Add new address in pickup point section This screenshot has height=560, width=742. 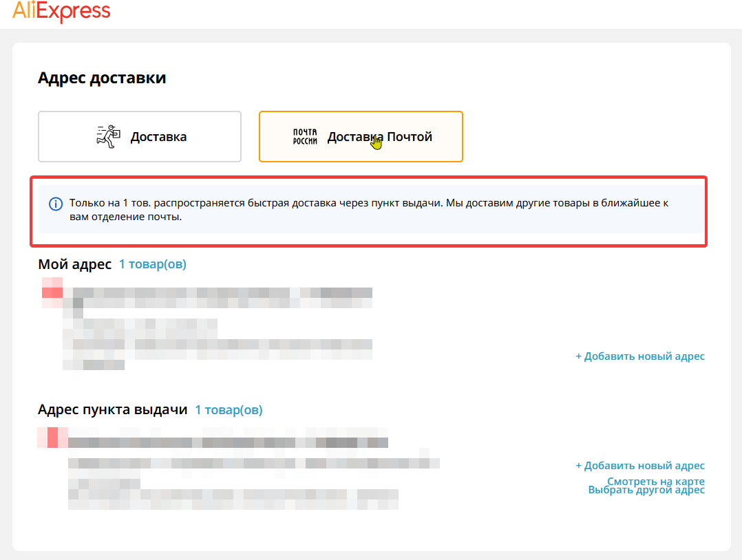(640, 465)
